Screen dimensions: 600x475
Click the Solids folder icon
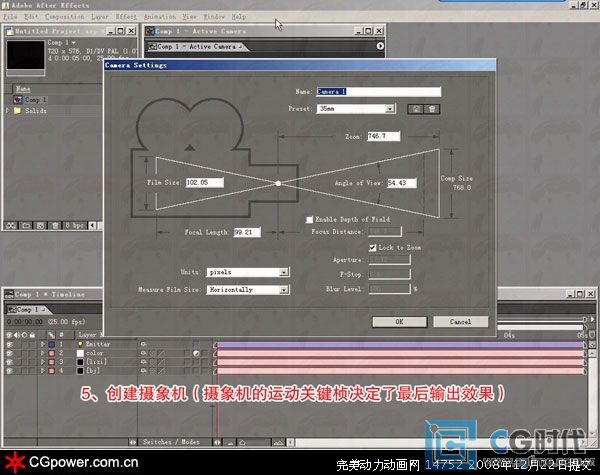click(x=18, y=111)
